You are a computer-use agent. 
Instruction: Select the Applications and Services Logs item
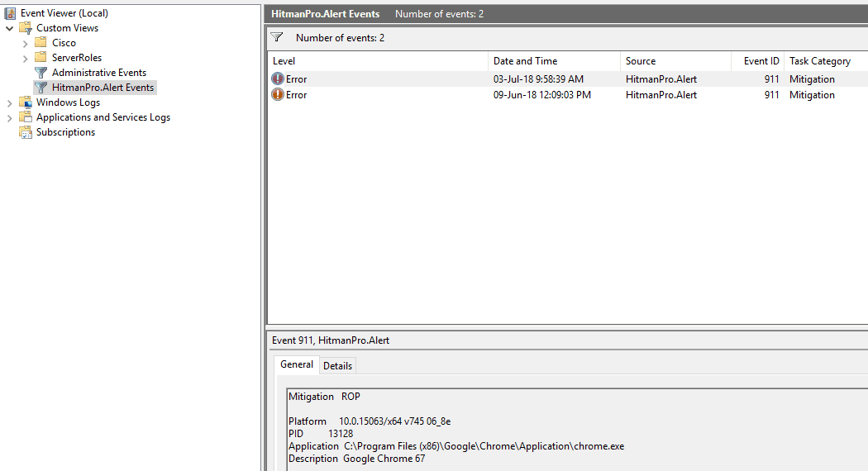103,117
